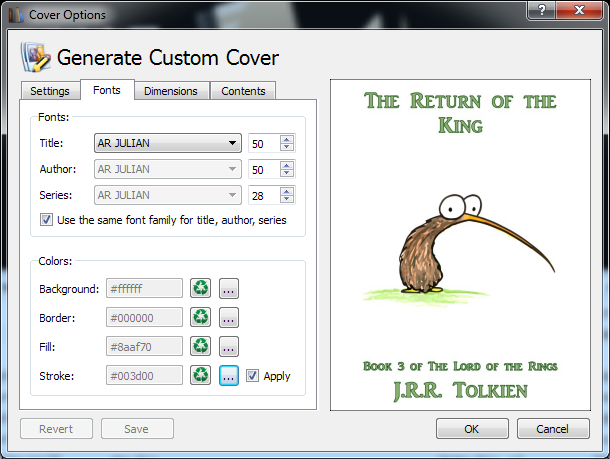Open the Author font dropdown
The height and width of the screenshot is (459, 610).
click(168, 169)
